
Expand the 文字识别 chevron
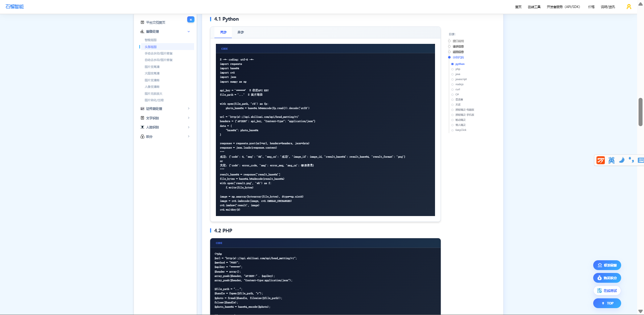pos(189,118)
